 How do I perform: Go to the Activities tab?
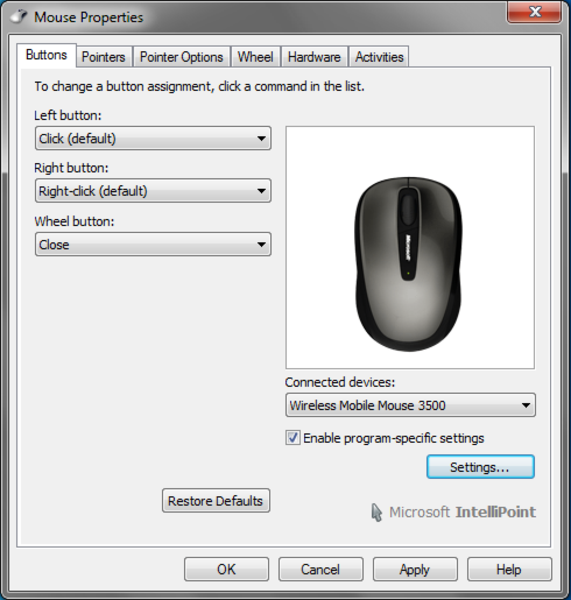point(379,57)
